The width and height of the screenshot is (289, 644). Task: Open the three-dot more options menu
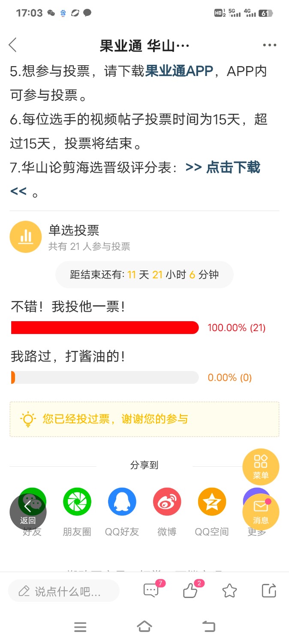point(270,45)
